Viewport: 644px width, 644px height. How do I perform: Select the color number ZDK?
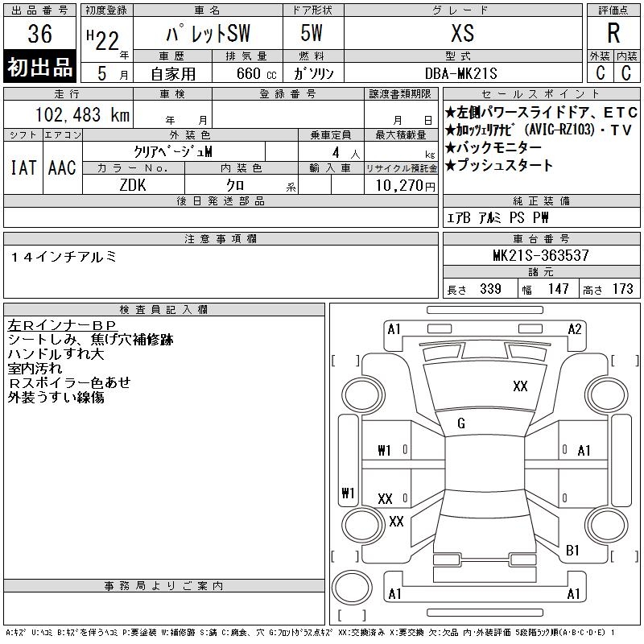click(133, 185)
